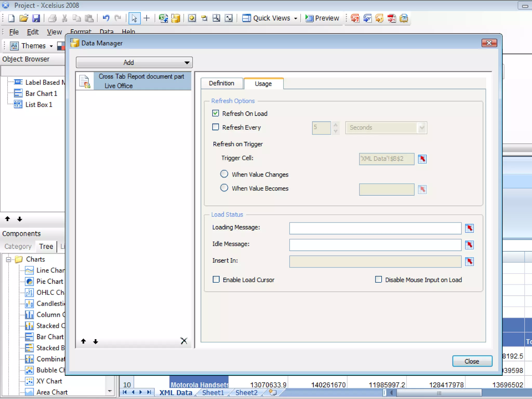The height and width of the screenshot is (399, 532).
Task: Open the File menu
Action: pyautogui.click(x=14, y=32)
